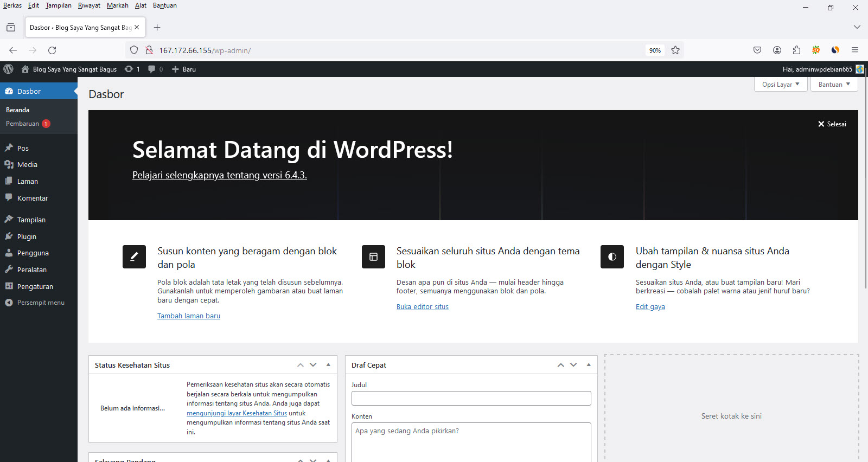Open the Riwayat menu in menu bar
Image resolution: width=868 pixels, height=462 pixels.
[x=89, y=5]
